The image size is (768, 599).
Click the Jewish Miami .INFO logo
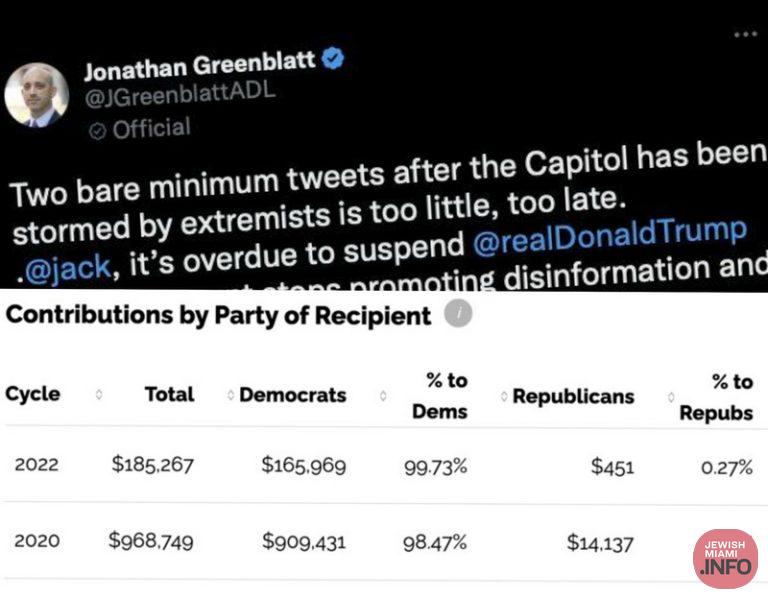tap(725, 558)
